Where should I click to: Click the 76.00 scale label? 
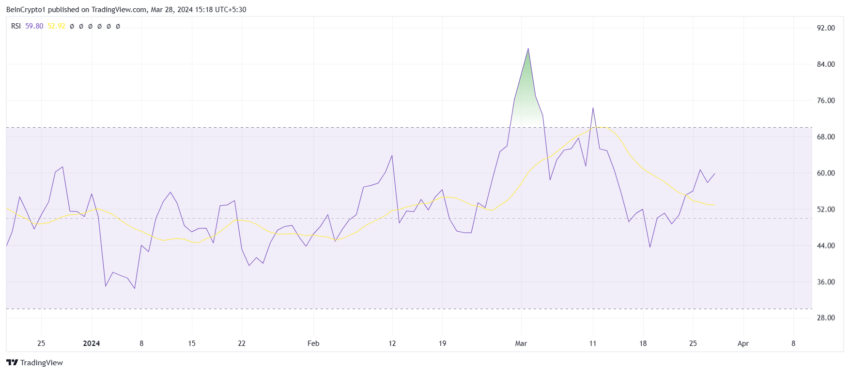click(x=827, y=101)
